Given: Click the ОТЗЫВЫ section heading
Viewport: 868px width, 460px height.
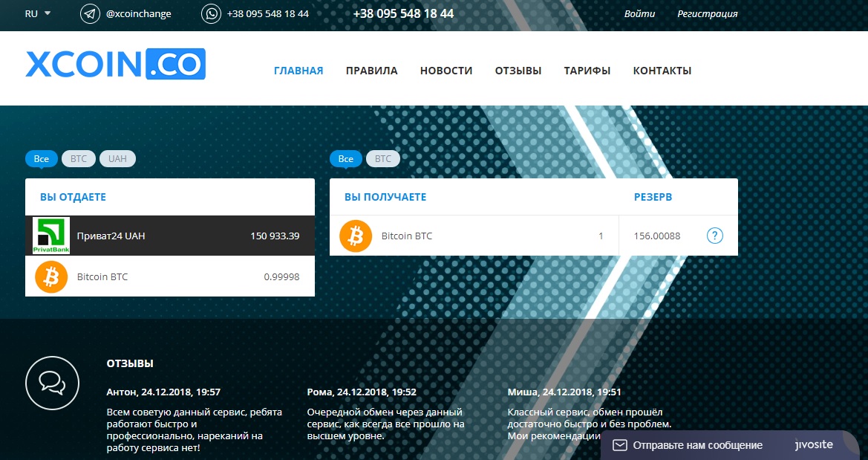Looking at the screenshot, I should (130, 364).
